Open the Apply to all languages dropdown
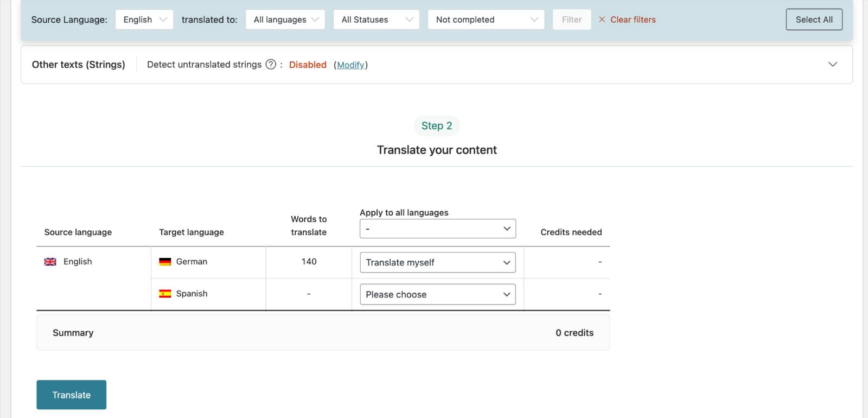The height and width of the screenshot is (418, 868). point(438,229)
